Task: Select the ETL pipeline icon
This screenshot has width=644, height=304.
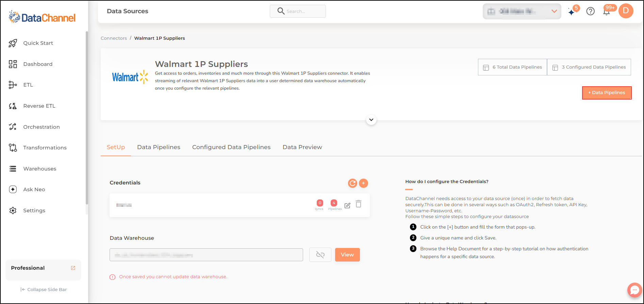Action: point(13,85)
